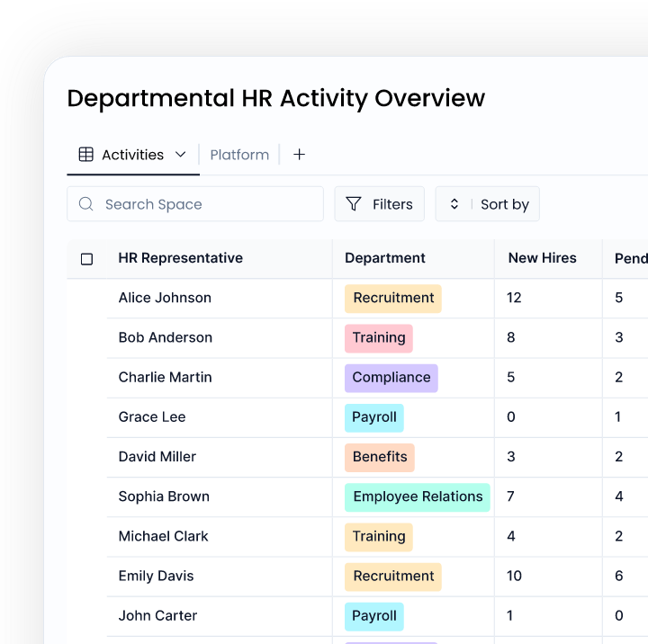This screenshot has height=644, width=648.
Task: Click the Compliance tag for Charlie Martin
Action: 391,378
